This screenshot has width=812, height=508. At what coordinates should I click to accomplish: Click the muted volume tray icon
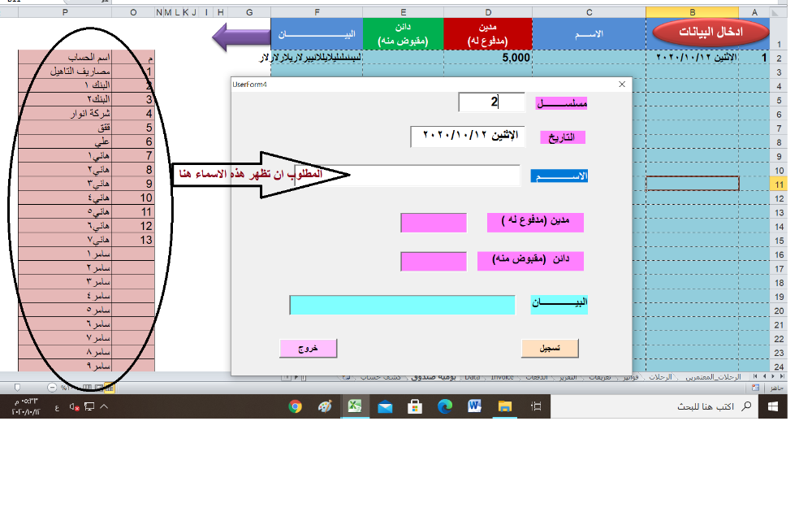tap(74, 407)
